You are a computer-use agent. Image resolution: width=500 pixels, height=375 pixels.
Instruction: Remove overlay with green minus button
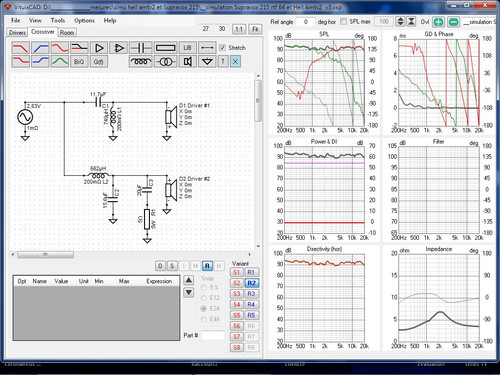453,22
